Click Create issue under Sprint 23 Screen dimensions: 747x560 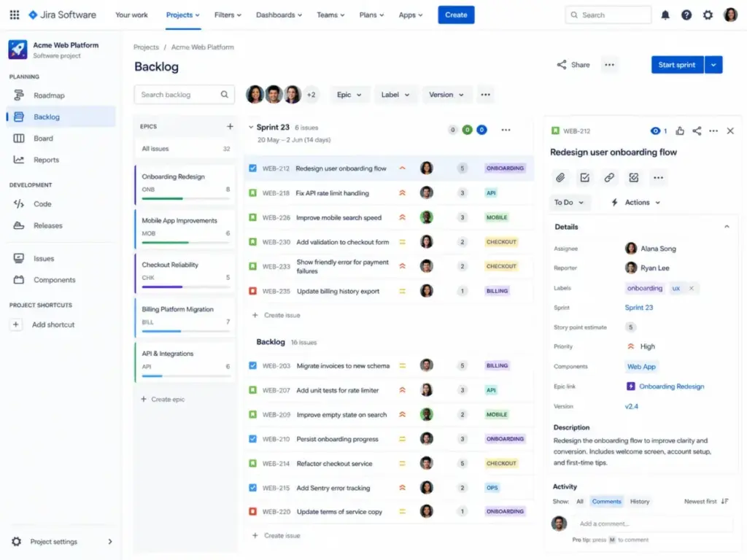point(276,315)
